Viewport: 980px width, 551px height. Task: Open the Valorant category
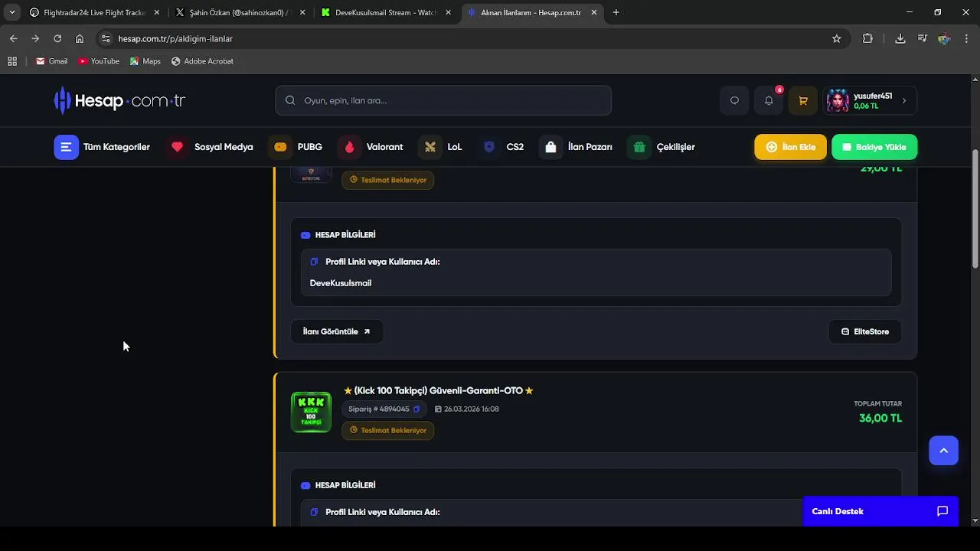pyautogui.click(x=370, y=147)
